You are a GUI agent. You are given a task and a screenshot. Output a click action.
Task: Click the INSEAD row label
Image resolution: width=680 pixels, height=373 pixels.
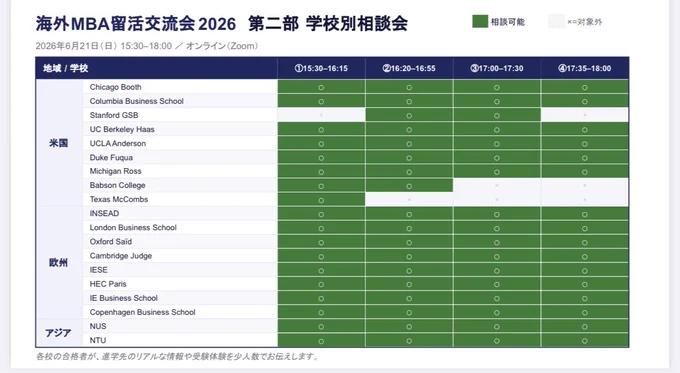(104, 213)
